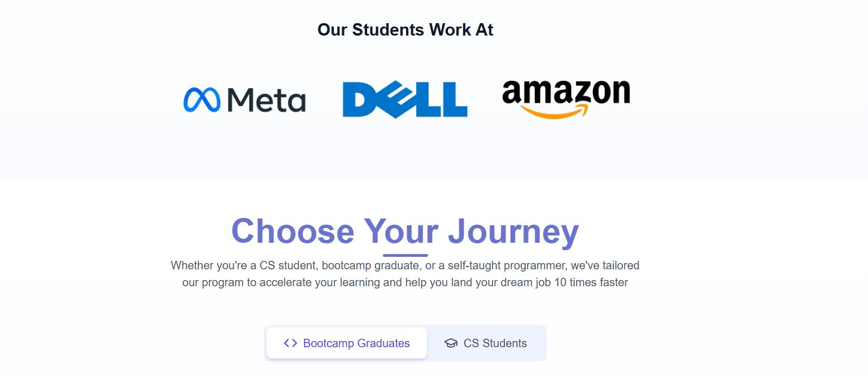Click the "Our Students Work At" heading
This screenshot has height=376, width=868.
[405, 29]
